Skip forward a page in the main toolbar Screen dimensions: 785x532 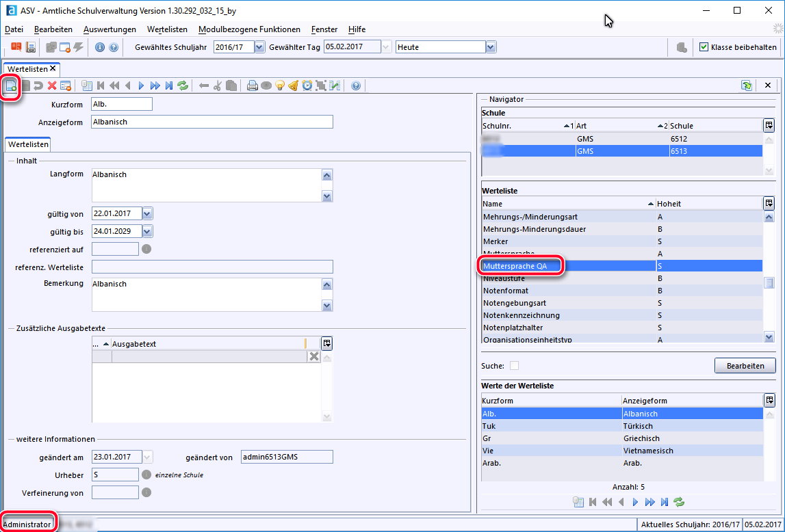[x=155, y=86]
